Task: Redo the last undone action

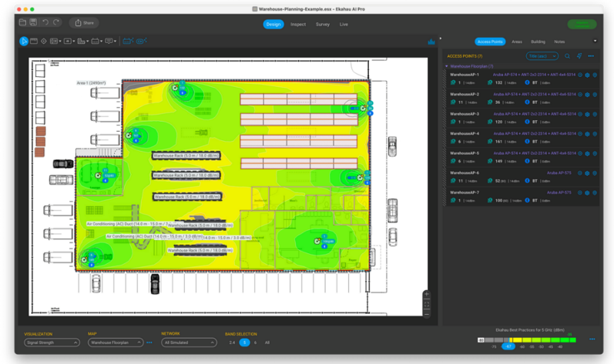Action: pos(56,22)
